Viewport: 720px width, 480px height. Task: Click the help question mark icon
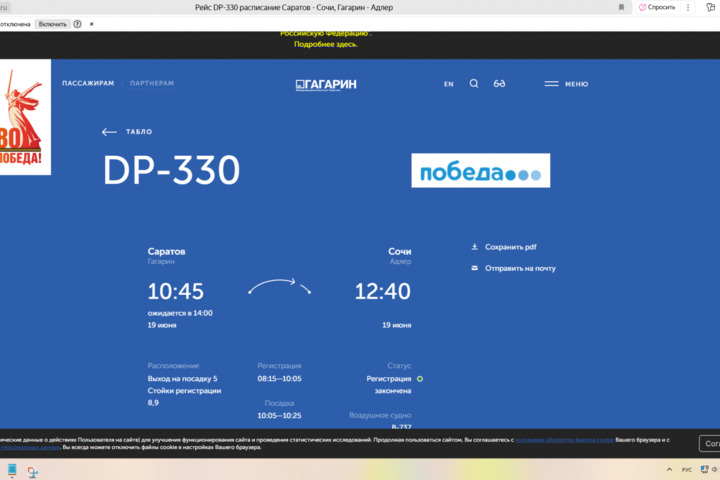point(78,24)
